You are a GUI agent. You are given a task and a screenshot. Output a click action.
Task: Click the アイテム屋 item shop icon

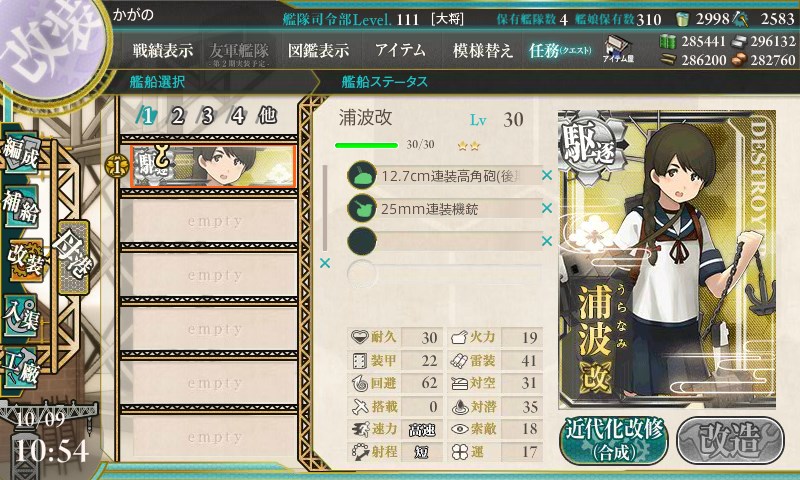[618, 49]
